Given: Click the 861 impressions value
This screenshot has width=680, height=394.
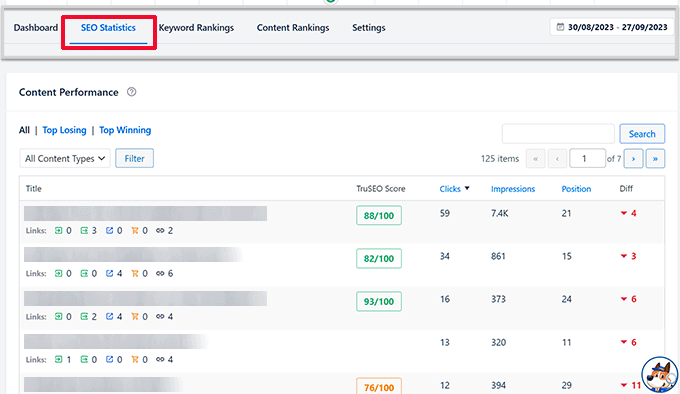Looking at the screenshot, I should (x=498, y=256).
